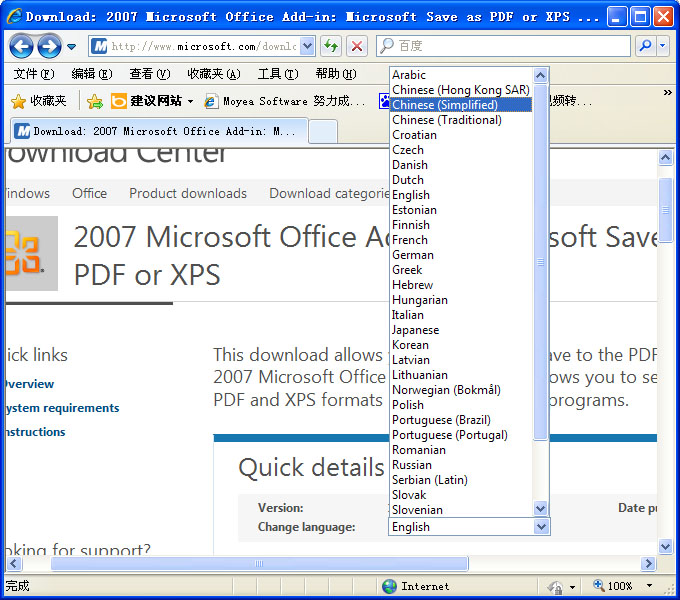Click the page vertical scroll up arrow

tap(665, 157)
